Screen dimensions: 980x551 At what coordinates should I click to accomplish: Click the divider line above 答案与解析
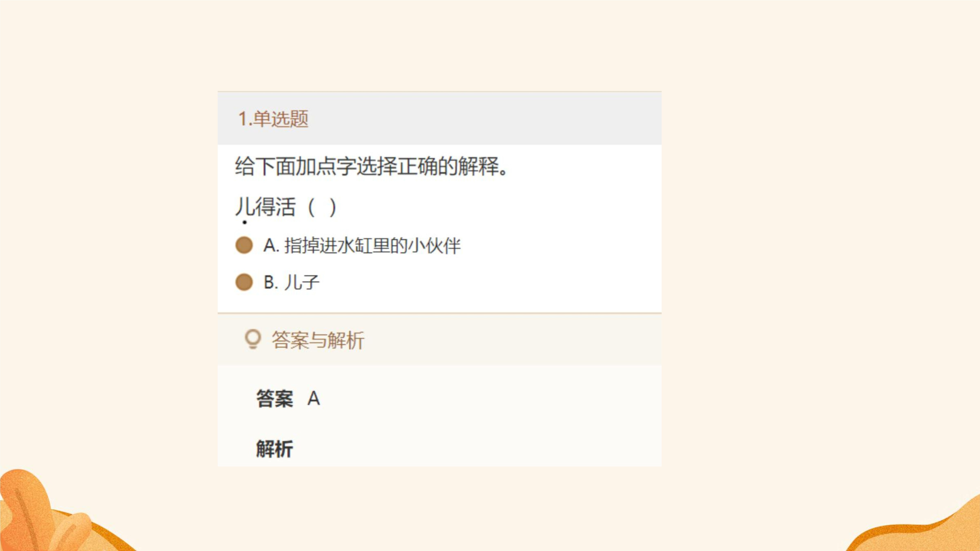pos(439,313)
